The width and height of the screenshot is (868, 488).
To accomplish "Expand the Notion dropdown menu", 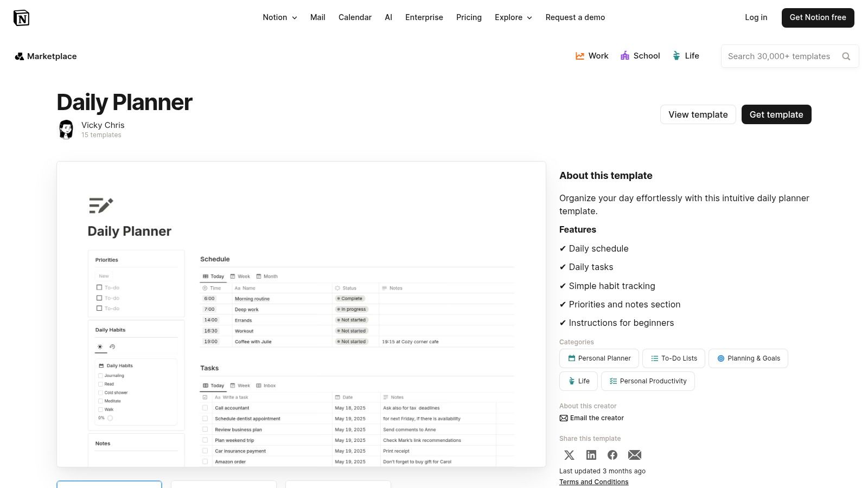I will click(279, 17).
